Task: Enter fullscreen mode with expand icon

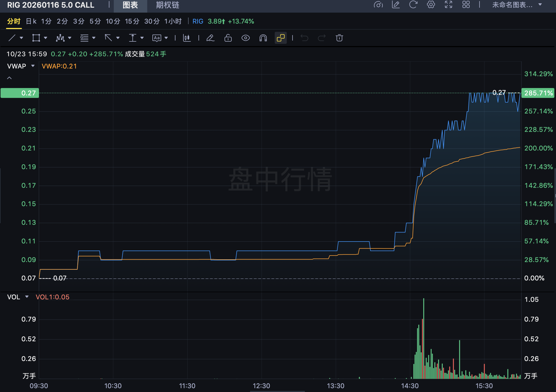Action: (448, 5)
